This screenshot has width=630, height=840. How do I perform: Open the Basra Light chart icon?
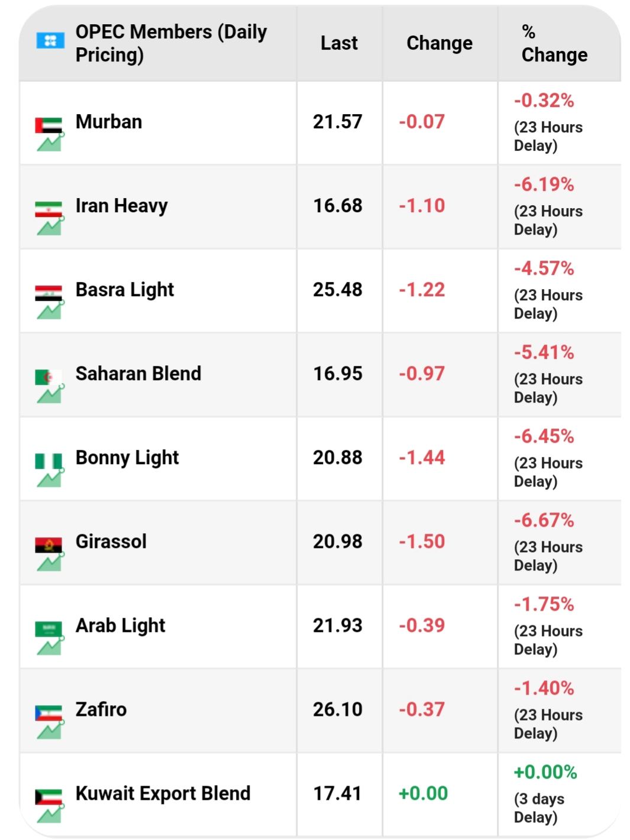[50, 310]
